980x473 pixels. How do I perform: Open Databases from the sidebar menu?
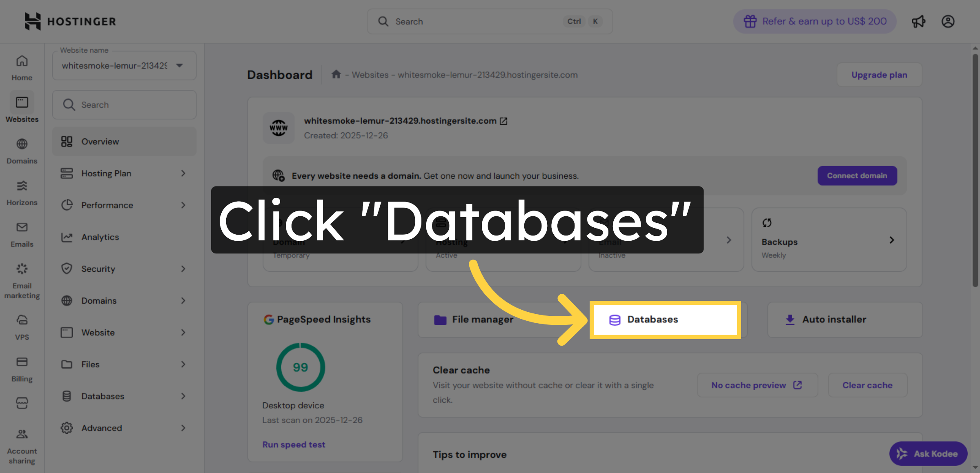click(x=124, y=396)
